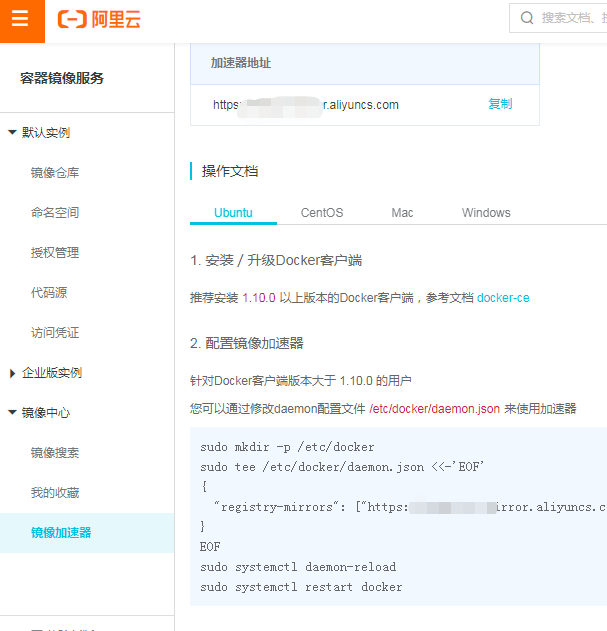Click the accelerator URL ending in aliyuncs.com

coord(306,105)
